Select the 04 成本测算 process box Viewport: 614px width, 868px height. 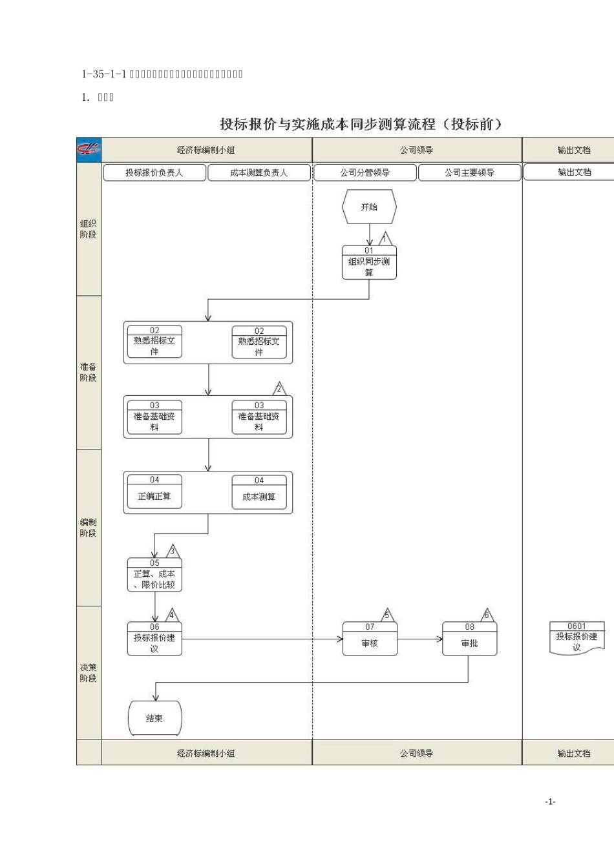tap(259, 493)
